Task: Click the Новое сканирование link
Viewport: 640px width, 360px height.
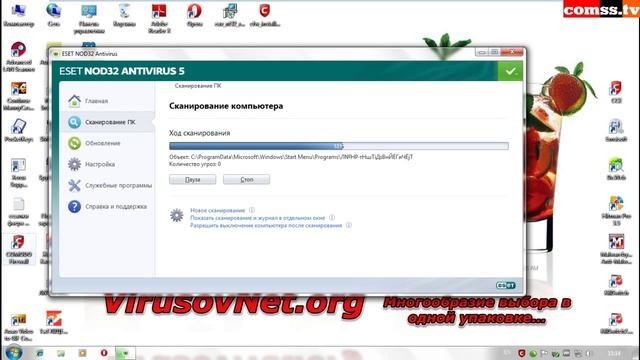Action: pos(218,211)
